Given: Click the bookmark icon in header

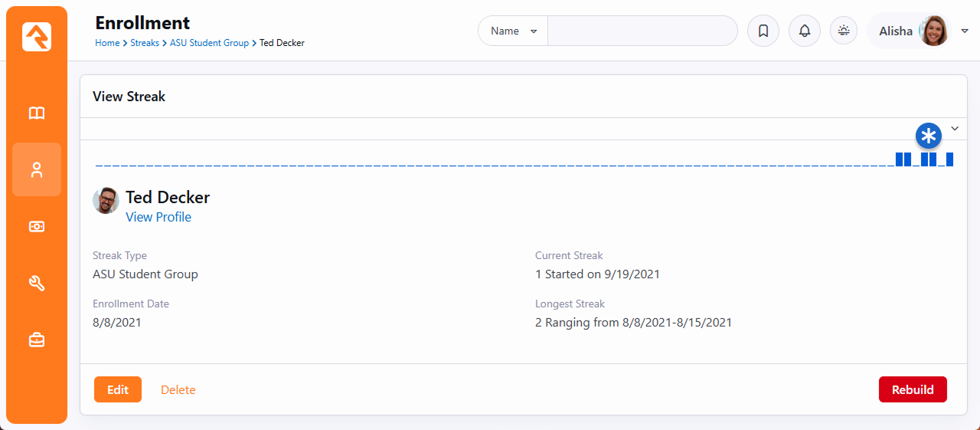Looking at the screenshot, I should point(763,31).
